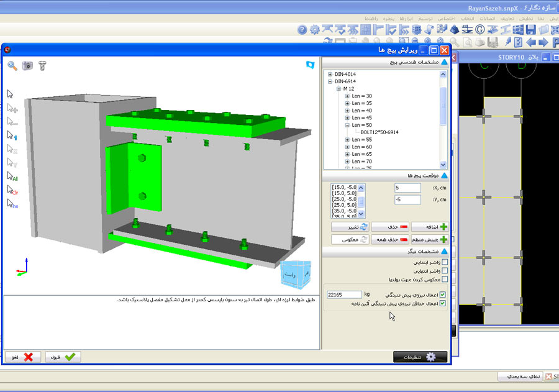Click the تنظیمات settings button

pyautogui.click(x=420, y=357)
